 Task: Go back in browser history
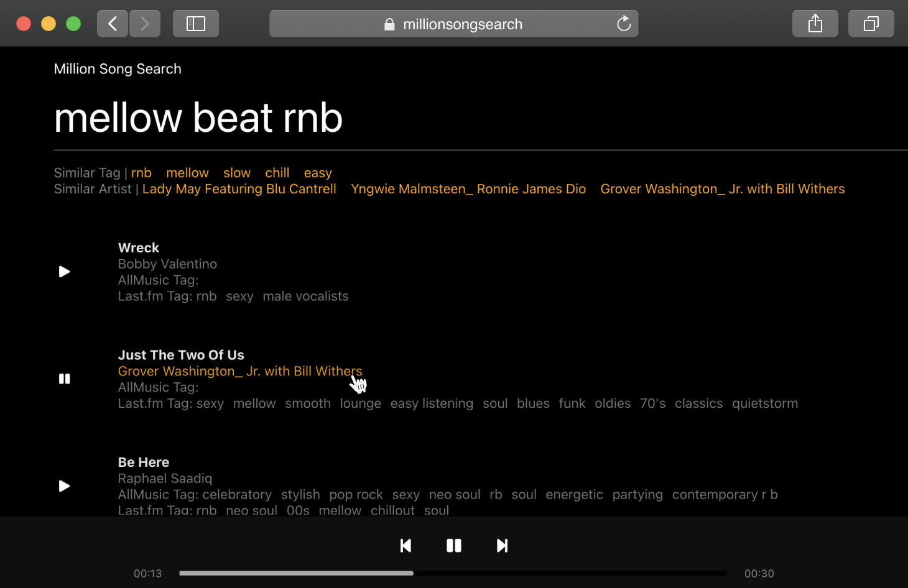point(113,24)
